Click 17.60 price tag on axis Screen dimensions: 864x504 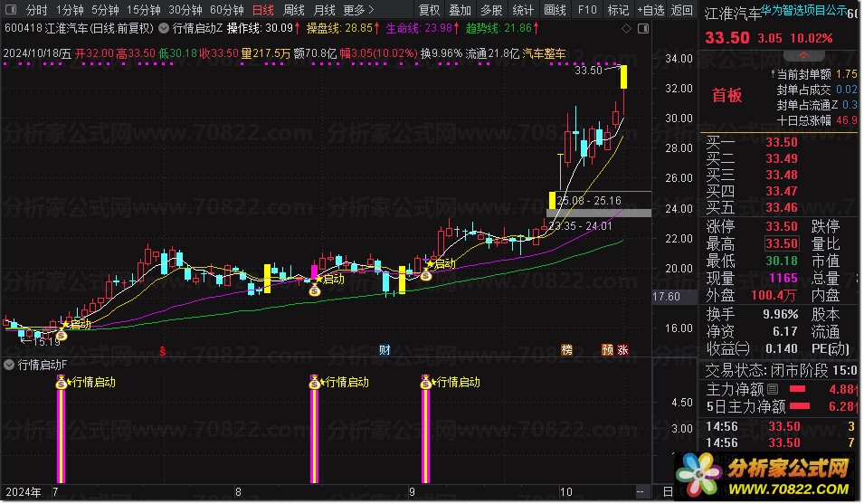pos(666,297)
